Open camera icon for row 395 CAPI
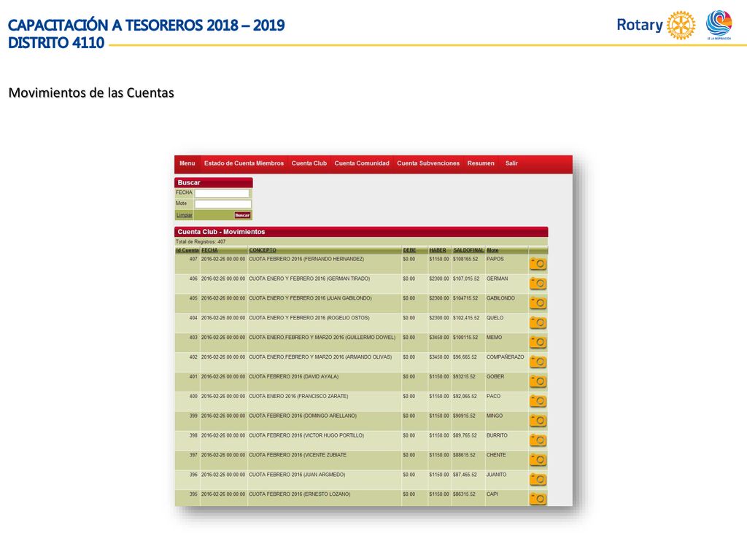747x560 pixels. (538, 499)
